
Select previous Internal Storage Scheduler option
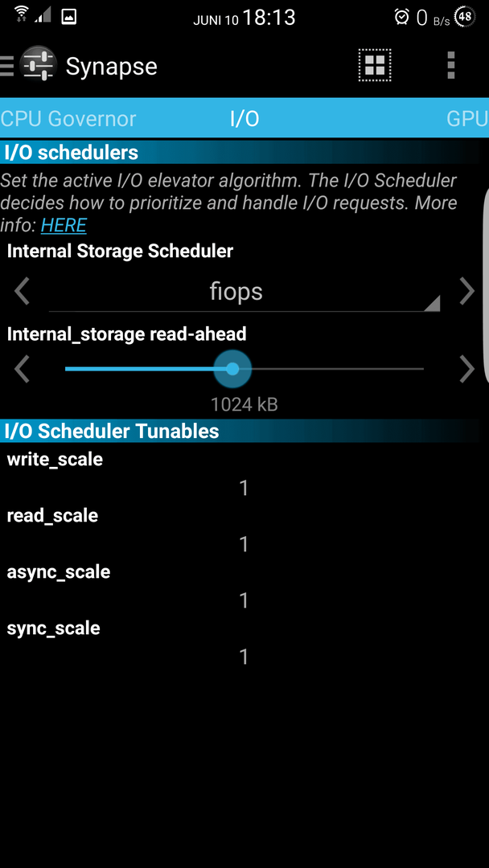(x=22, y=291)
